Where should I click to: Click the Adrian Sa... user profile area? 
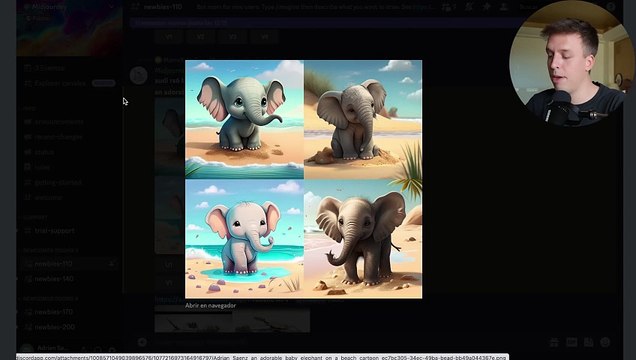[48, 349]
